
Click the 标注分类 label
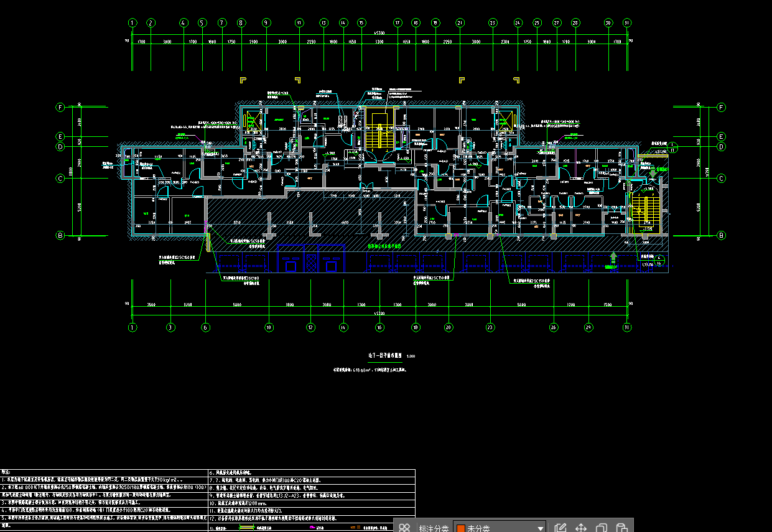(434, 528)
